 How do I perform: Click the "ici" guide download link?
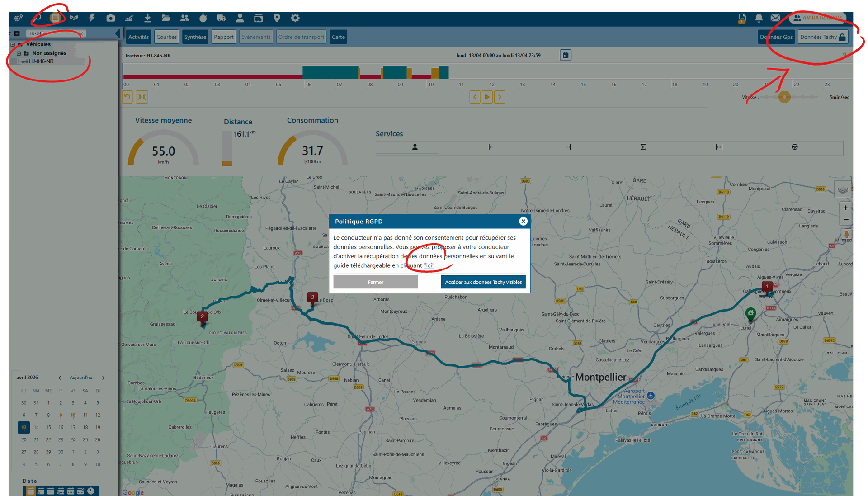(x=429, y=265)
